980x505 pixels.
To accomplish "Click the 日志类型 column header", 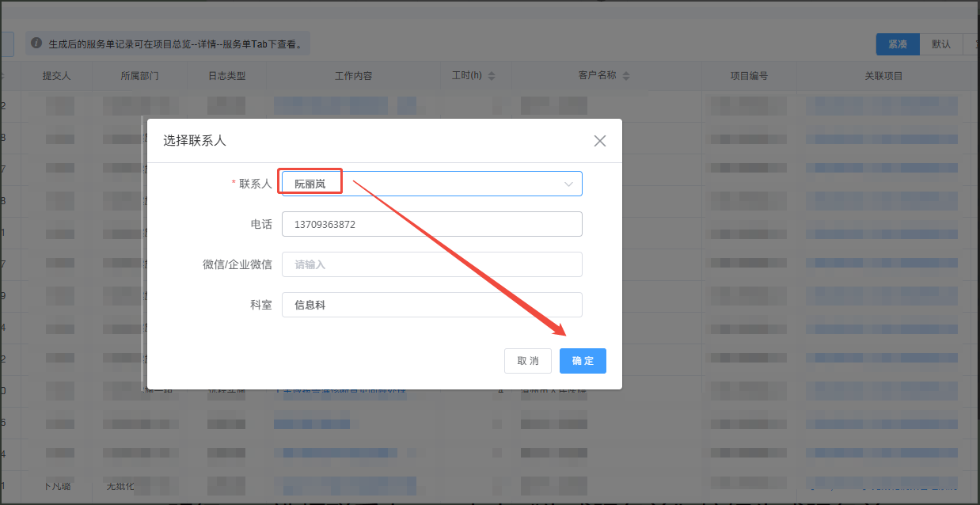I will pyautogui.click(x=226, y=76).
